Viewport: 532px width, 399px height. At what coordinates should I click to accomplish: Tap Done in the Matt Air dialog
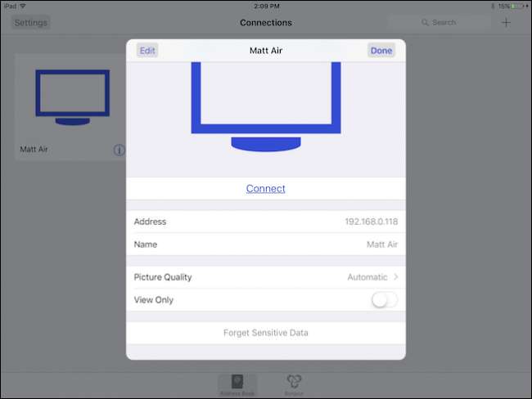click(x=381, y=51)
